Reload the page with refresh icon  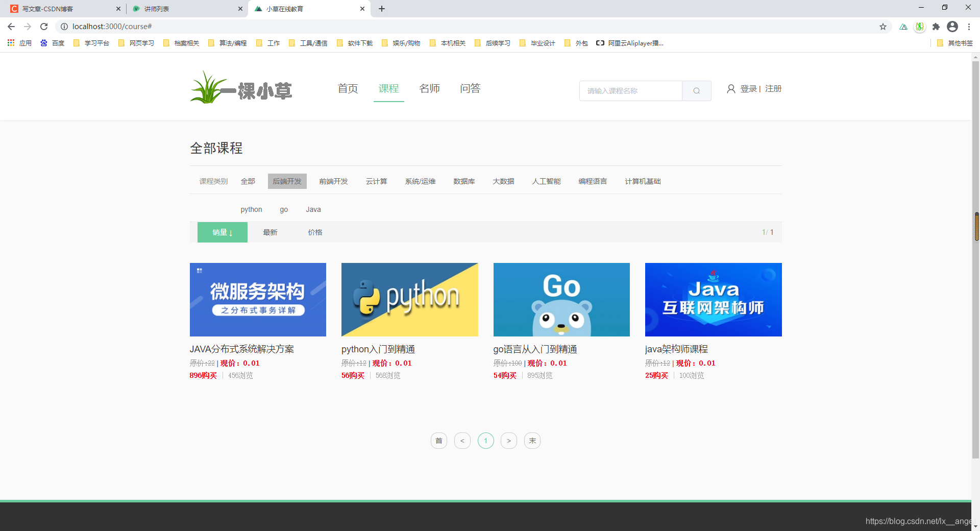44,27
